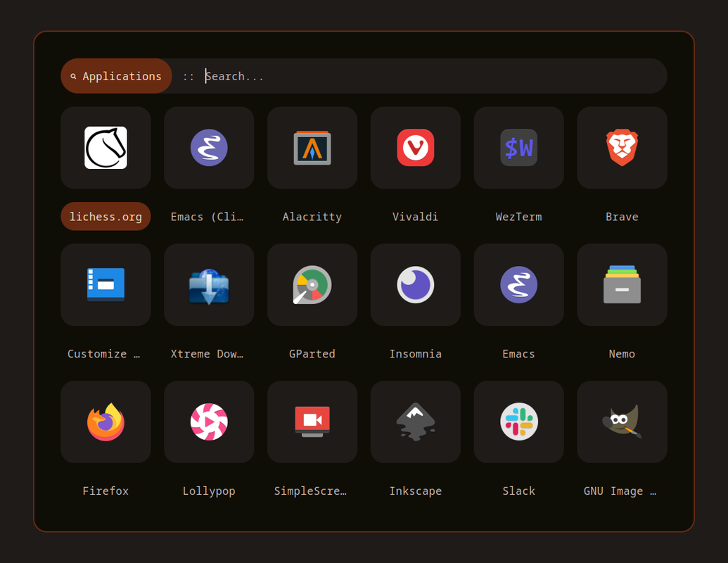Open the Vivaldi browser icon

pos(416,148)
